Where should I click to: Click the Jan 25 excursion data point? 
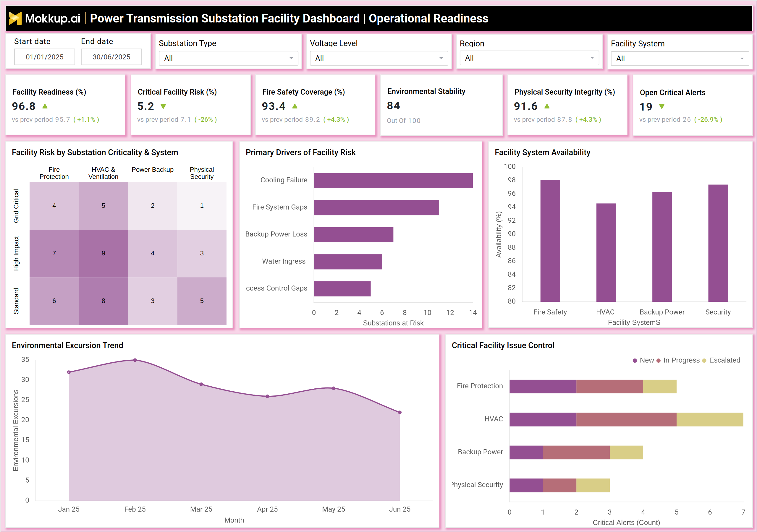point(69,372)
